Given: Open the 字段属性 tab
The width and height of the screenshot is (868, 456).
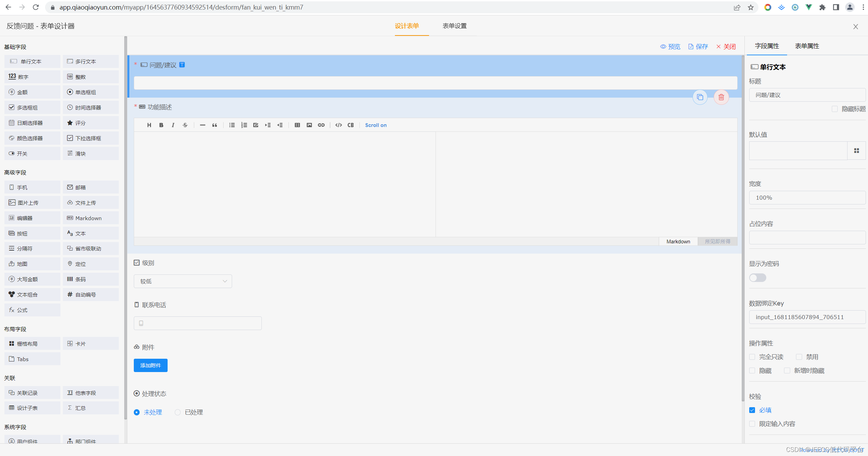Looking at the screenshot, I should pyautogui.click(x=767, y=46).
